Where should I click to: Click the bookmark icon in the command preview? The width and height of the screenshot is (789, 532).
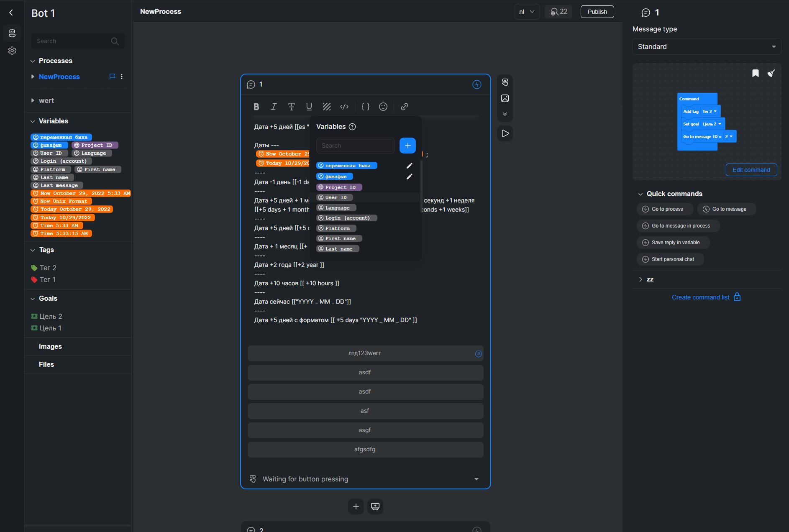pyautogui.click(x=756, y=73)
